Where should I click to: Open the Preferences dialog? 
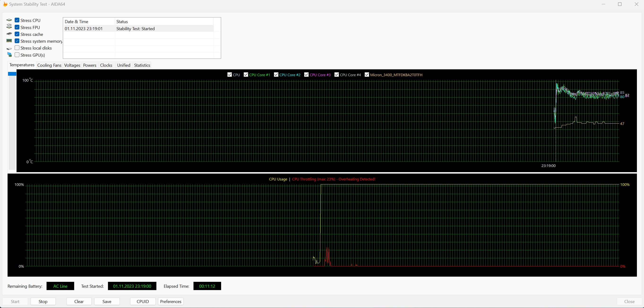tap(171, 301)
